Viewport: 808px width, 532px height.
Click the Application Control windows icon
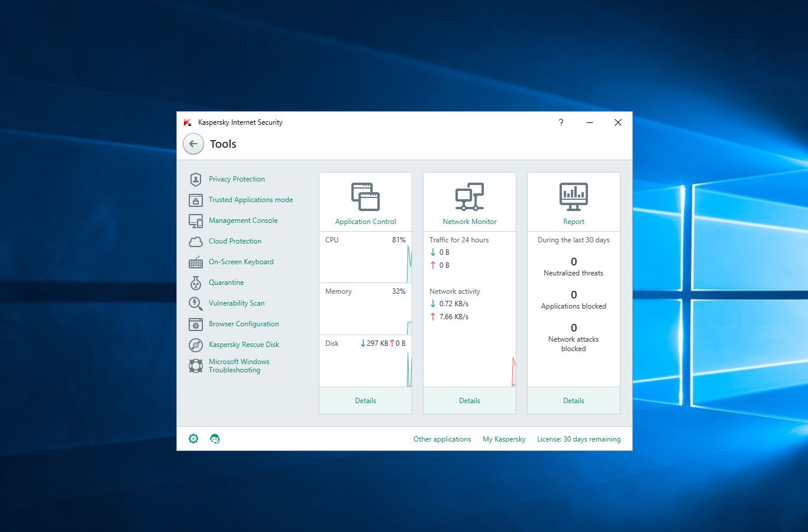point(366,197)
